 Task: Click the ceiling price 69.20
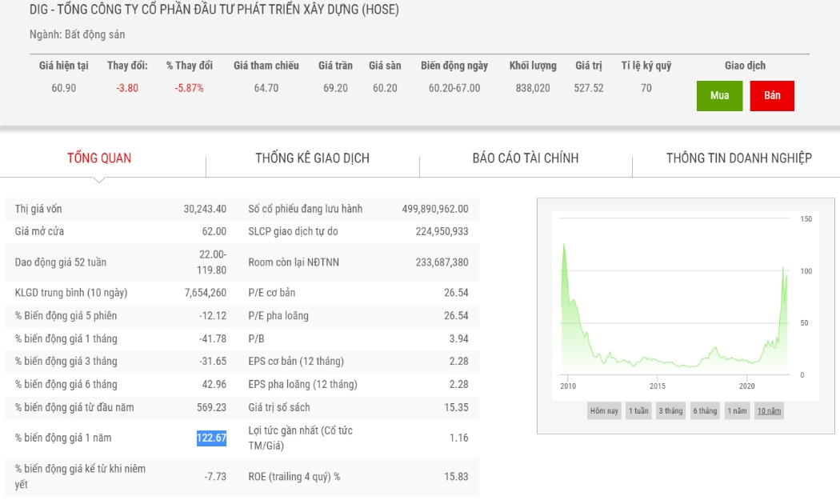pos(335,88)
